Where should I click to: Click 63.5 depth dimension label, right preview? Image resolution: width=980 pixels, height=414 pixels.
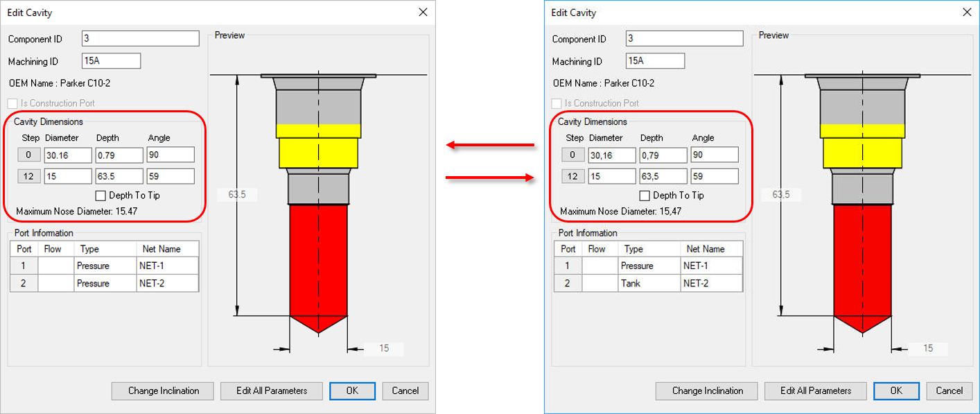[781, 195]
